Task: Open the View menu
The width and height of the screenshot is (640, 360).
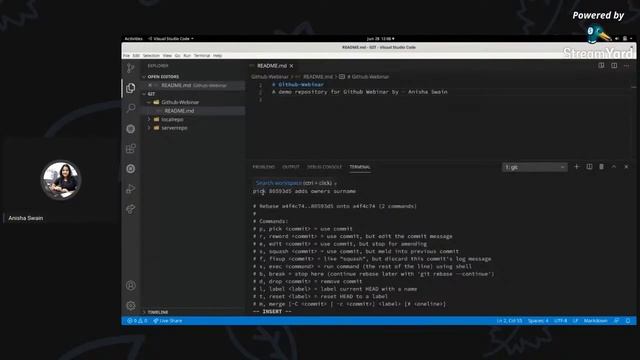Action: tap(167, 56)
